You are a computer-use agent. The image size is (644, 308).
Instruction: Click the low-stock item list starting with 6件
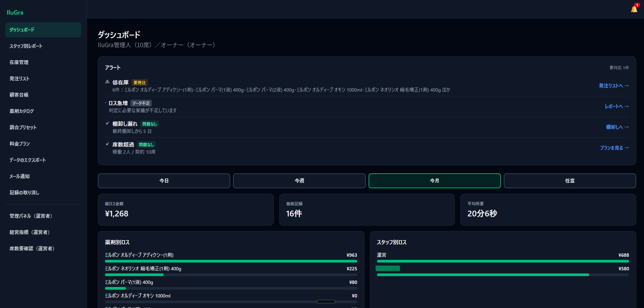tap(281, 90)
